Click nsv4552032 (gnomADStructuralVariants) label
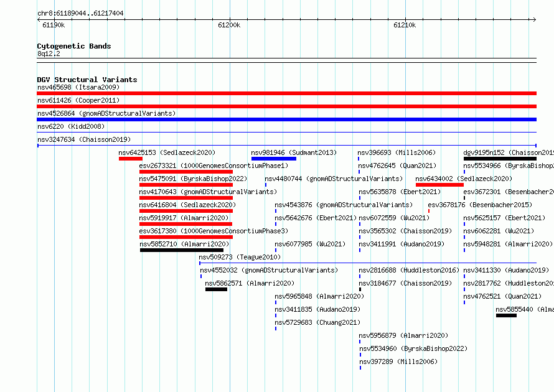This screenshot has width=554, height=392. [269, 270]
